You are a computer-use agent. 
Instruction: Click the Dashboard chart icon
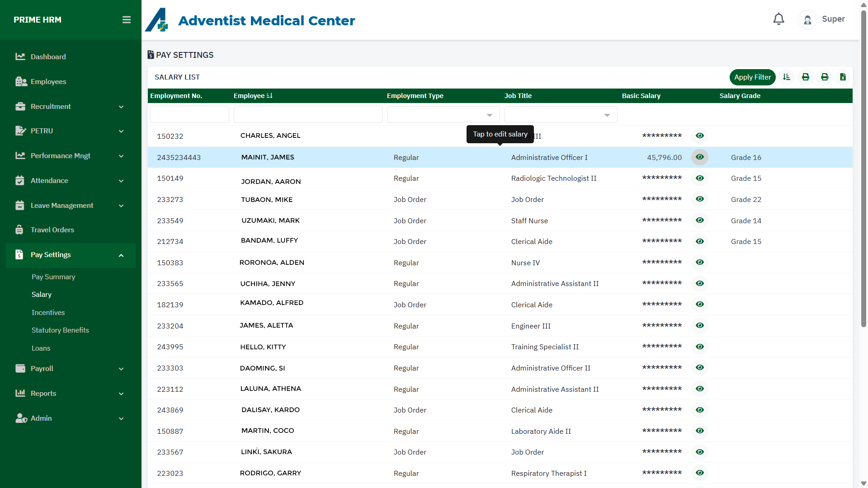(20, 57)
